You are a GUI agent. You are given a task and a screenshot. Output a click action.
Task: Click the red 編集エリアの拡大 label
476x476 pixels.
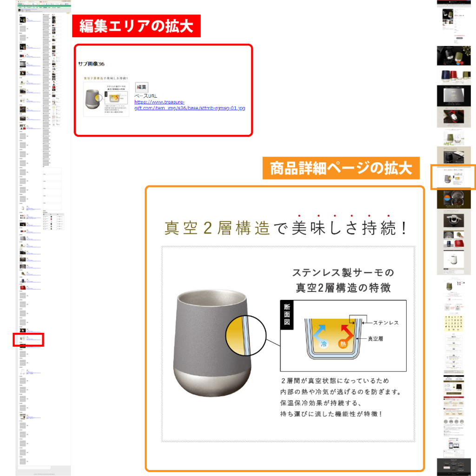(x=136, y=26)
